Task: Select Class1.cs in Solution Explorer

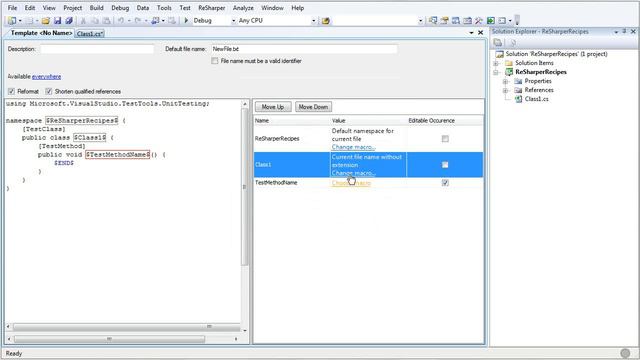Action: click(x=536, y=99)
